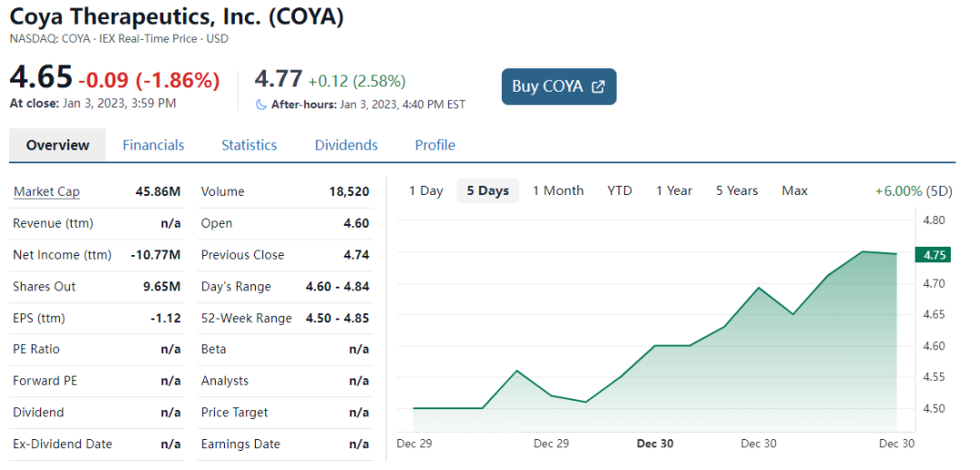Image resolution: width=980 pixels, height=470 pixels.
Task: Open the Overview tab
Action: coord(57,145)
